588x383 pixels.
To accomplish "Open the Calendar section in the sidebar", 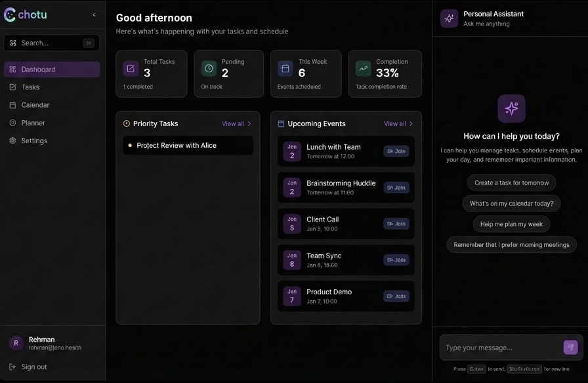I will (x=12, y=104).
